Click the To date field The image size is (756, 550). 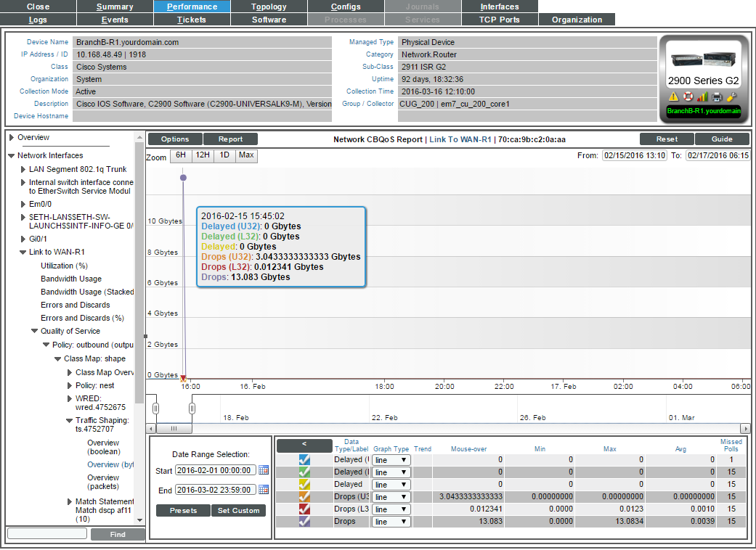pos(718,155)
